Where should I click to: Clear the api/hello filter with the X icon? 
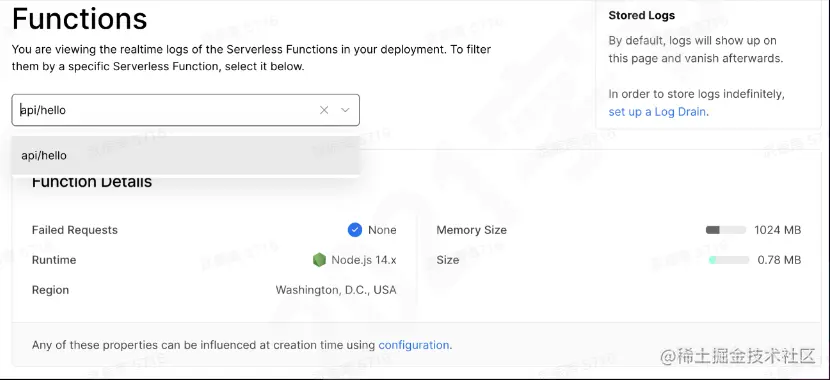point(324,110)
